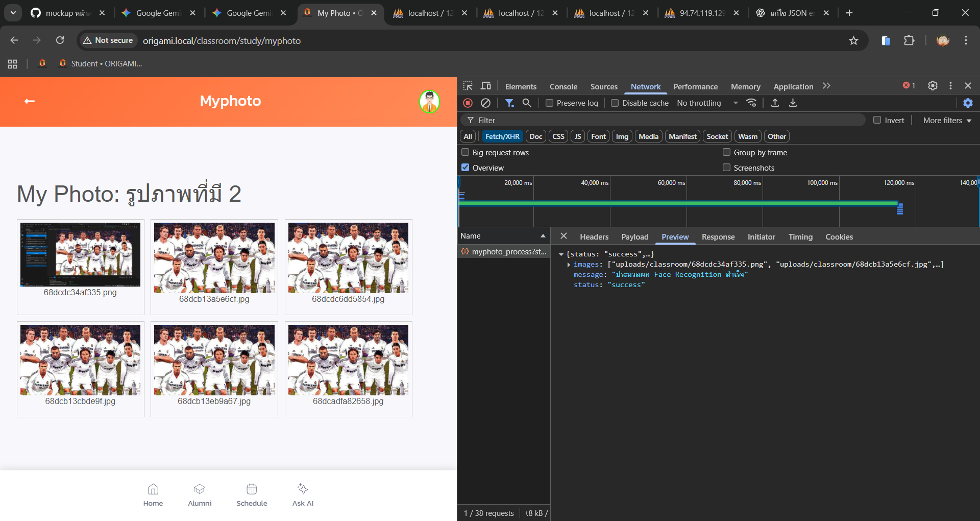Enable the Preserve log checkbox
Image resolution: width=980 pixels, height=521 pixels.
[x=550, y=103]
